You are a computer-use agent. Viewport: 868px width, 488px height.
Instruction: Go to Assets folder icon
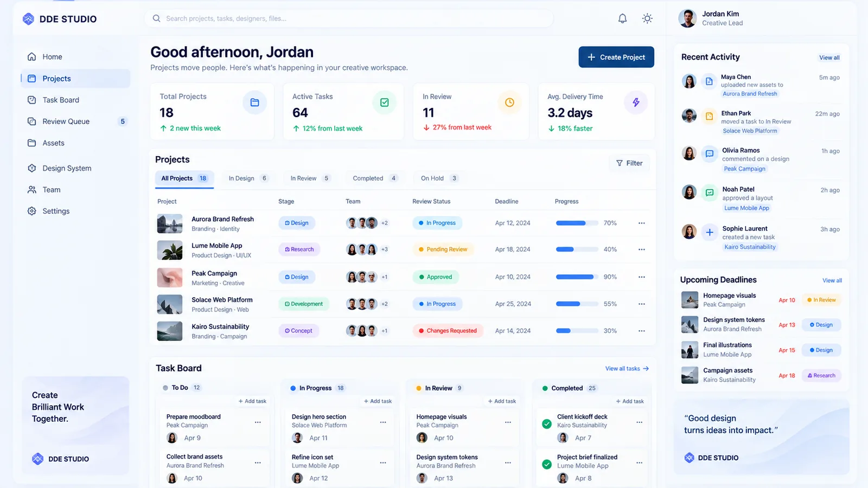coord(31,143)
